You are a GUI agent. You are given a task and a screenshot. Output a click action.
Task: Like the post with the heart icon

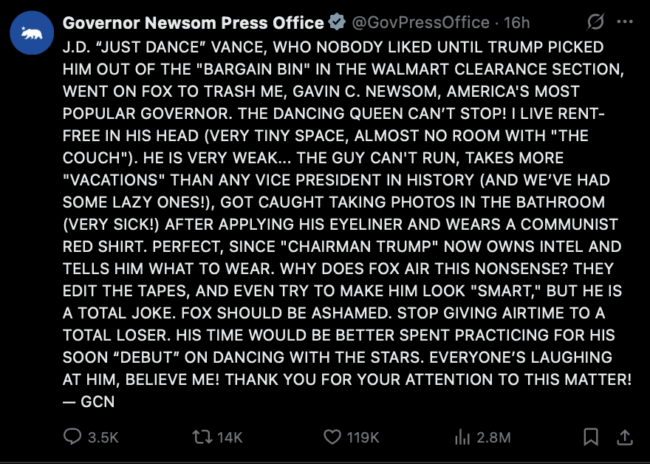pos(332,437)
